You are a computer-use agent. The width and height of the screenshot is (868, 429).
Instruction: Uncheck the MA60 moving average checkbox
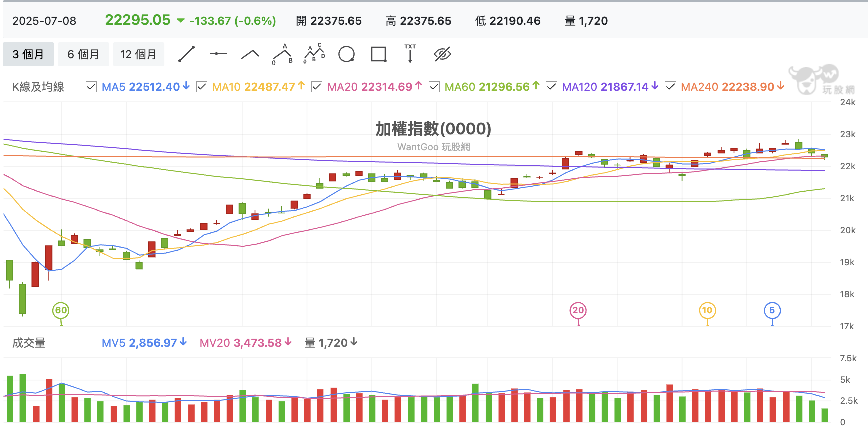[x=434, y=87]
